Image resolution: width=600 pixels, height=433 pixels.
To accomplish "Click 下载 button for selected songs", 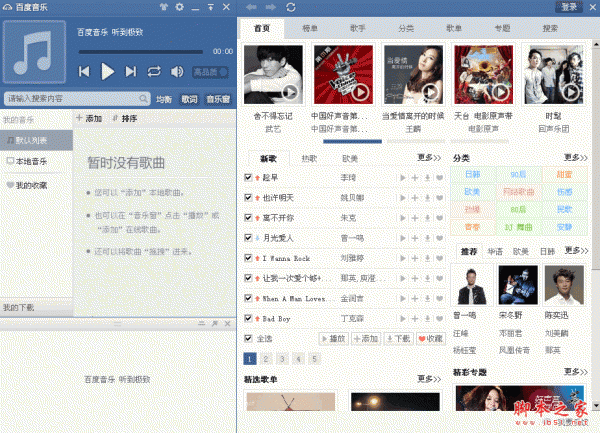I will pyautogui.click(x=399, y=339).
